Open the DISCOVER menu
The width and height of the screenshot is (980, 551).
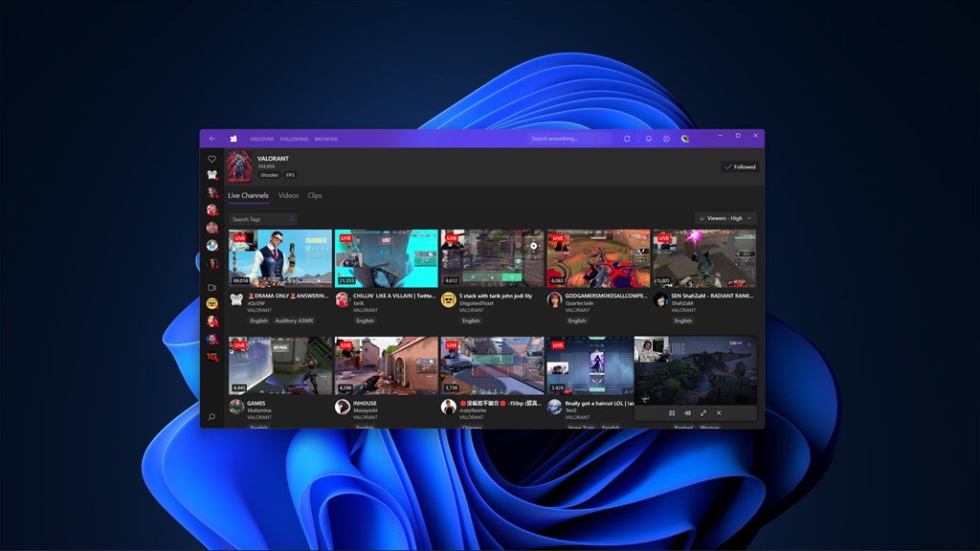point(262,139)
